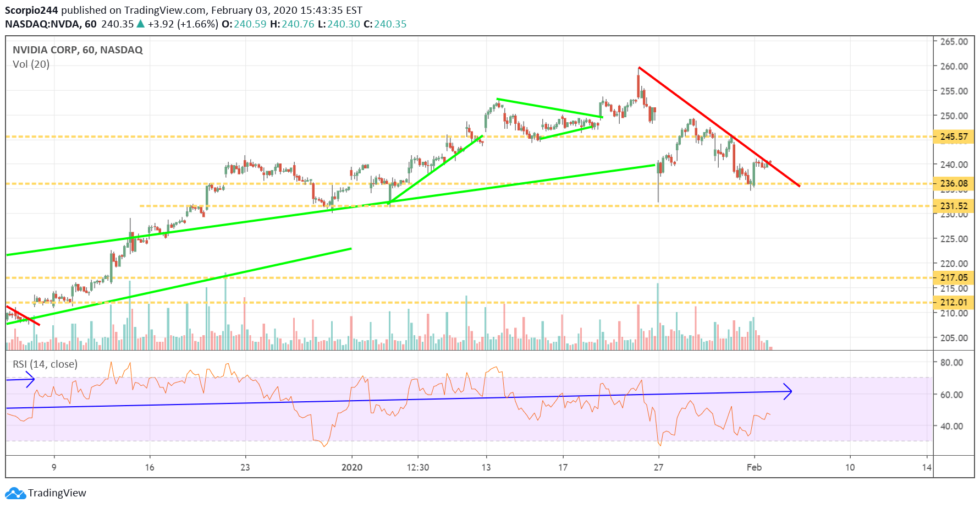Click the 27 date axis label
Screen dimensions: 980x508
[x=658, y=467]
